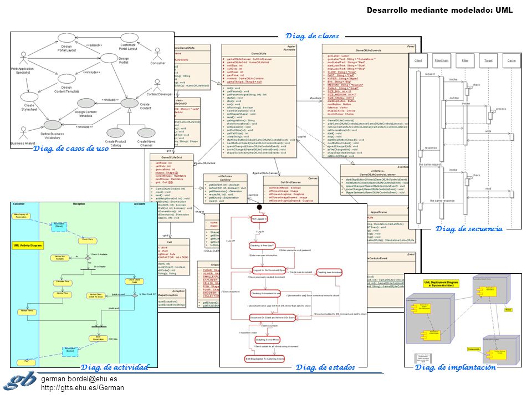Screen dimensions: 532x399
Task: Select the Design Portlet use case ellipse
Action: [x=109, y=58]
